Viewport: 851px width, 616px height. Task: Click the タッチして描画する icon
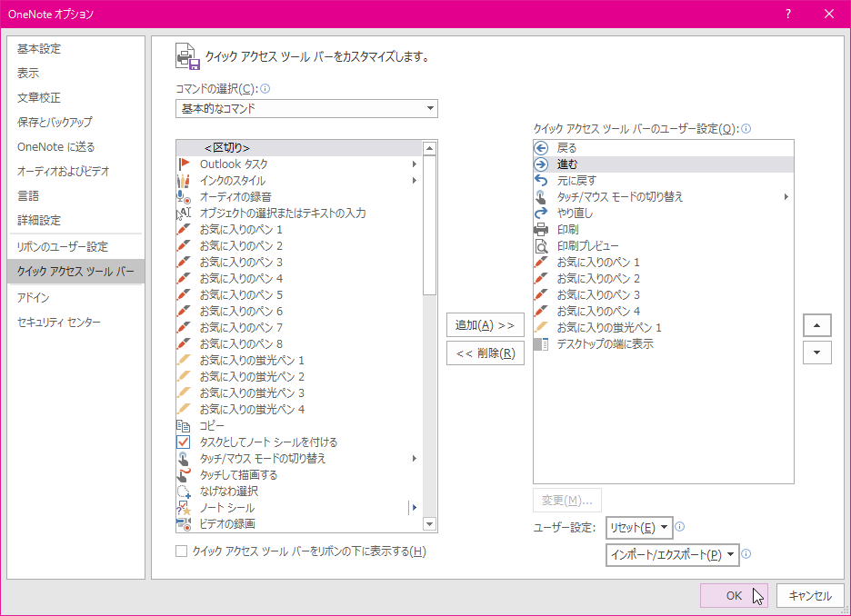184,475
